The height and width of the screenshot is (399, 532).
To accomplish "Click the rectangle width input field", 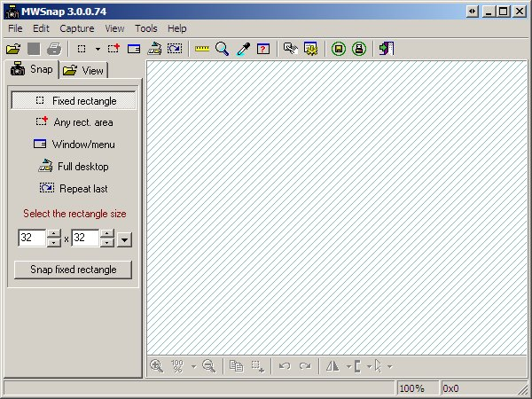I will (x=31, y=239).
